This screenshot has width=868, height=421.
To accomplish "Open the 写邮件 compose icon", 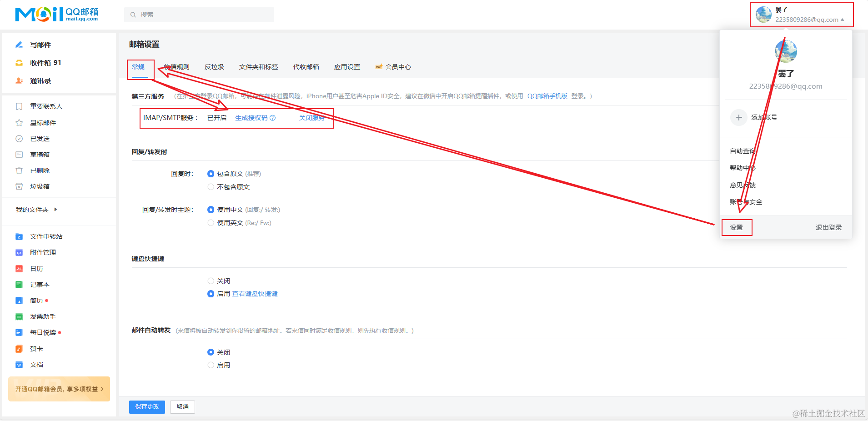I will click(19, 45).
